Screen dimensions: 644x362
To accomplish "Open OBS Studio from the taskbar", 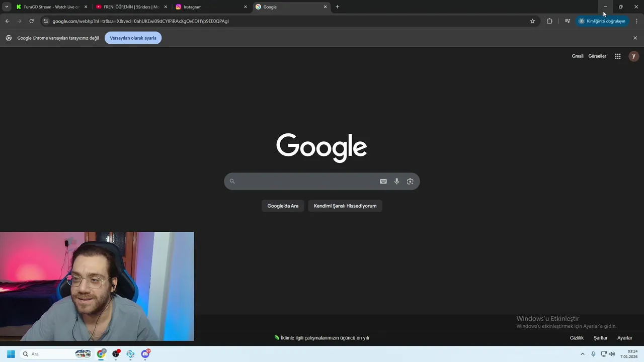I will pyautogui.click(x=116, y=354).
